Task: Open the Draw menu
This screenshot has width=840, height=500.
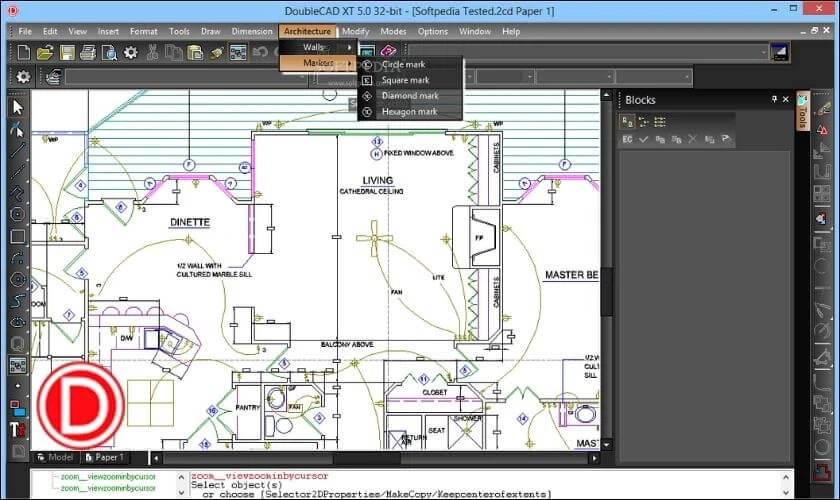Action: tap(211, 31)
